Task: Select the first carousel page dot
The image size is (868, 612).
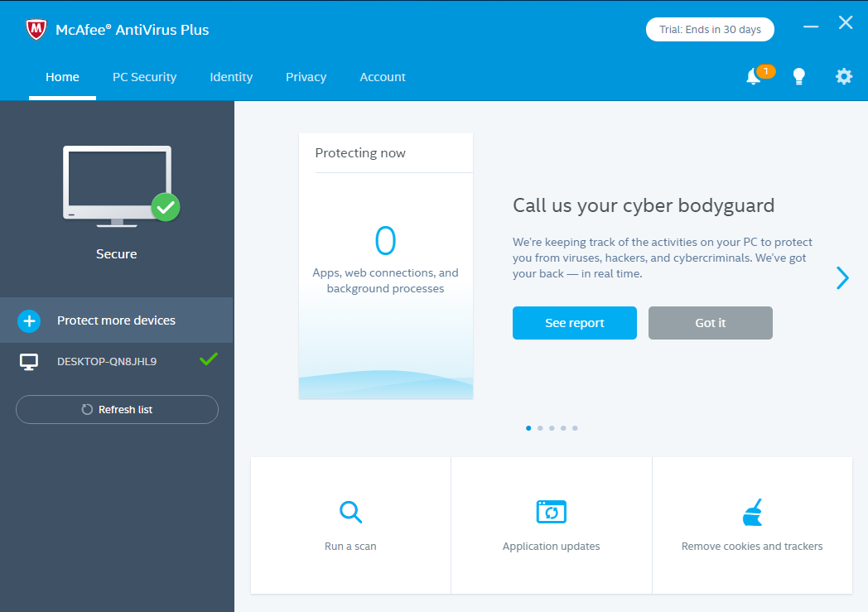Action: pyautogui.click(x=528, y=428)
